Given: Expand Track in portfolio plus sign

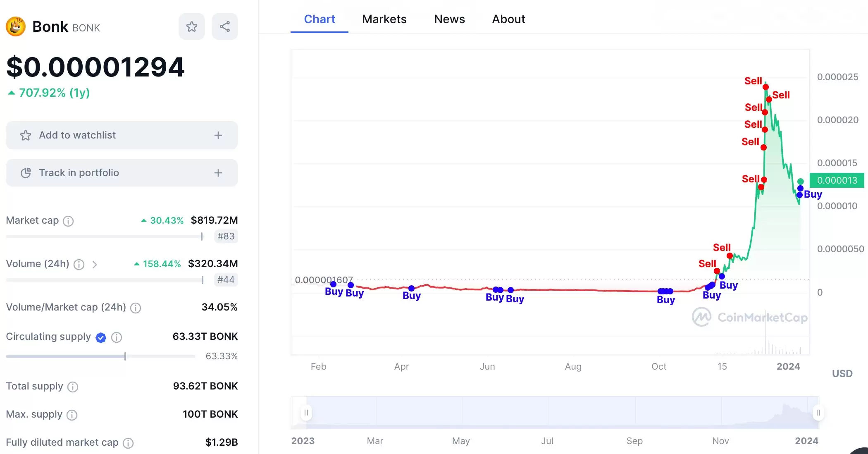Looking at the screenshot, I should coord(218,173).
